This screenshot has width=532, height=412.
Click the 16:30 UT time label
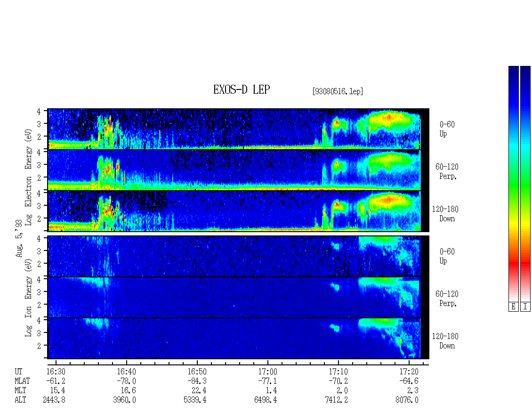(56, 372)
